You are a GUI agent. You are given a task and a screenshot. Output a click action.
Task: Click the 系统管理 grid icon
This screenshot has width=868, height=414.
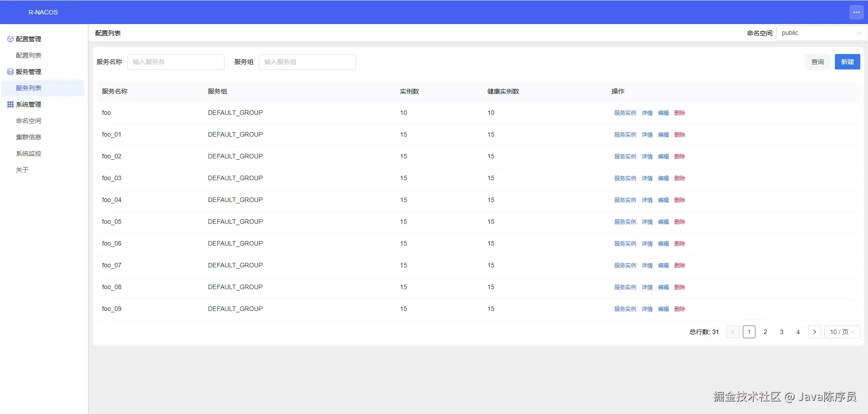(x=10, y=104)
